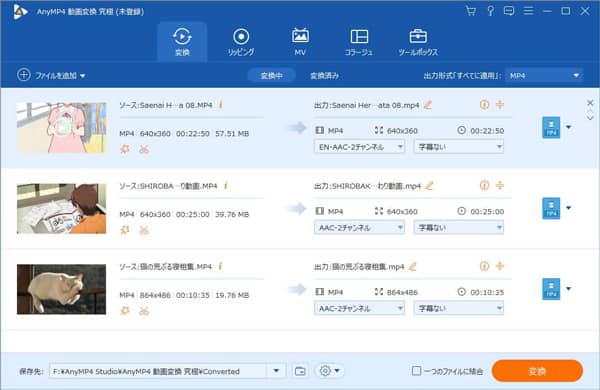Show source info for cat video file
The image size is (600, 390).
tap(220, 266)
